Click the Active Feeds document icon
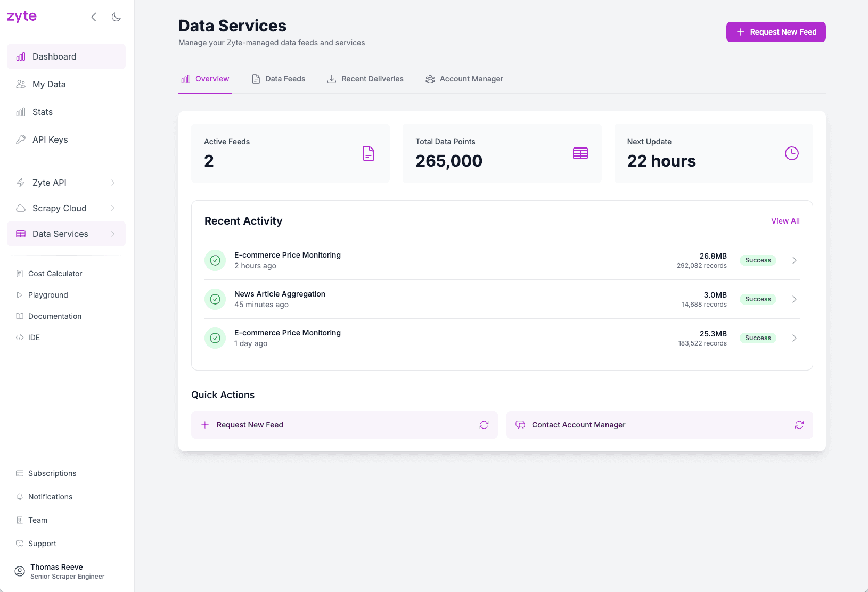Image resolution: width=868 pixels, height=592 pixels. point(369,153)
